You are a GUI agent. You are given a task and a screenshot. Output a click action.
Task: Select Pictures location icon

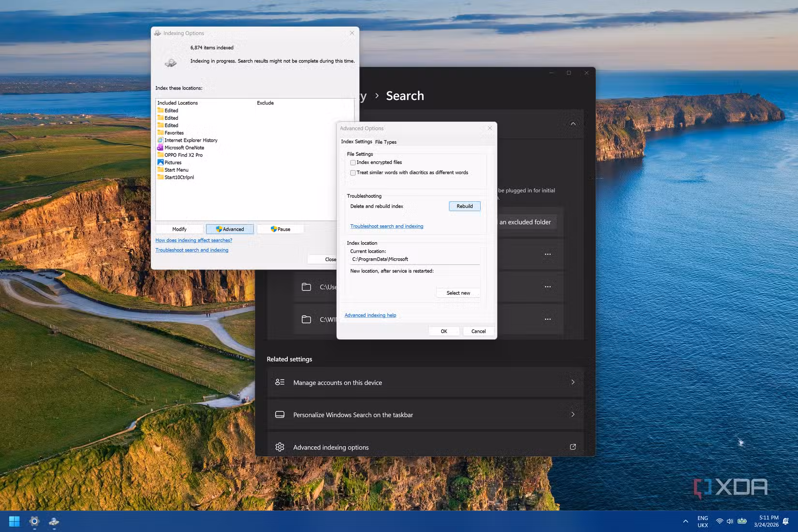(161, 163)
